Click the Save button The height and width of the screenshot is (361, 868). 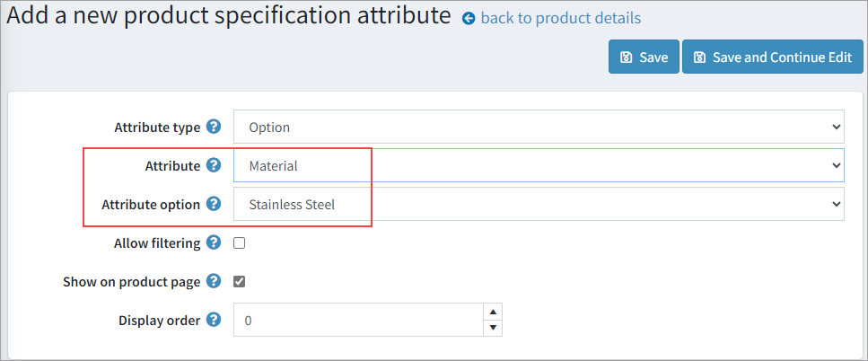(644, 57)
